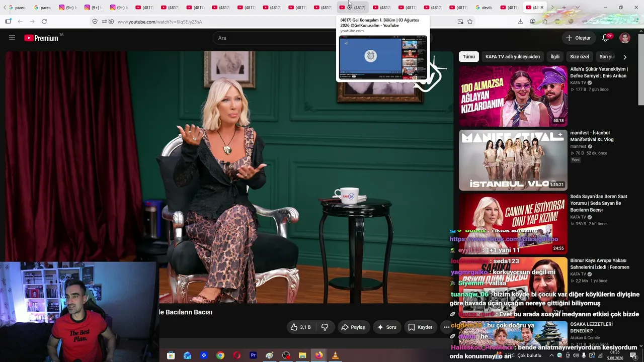The width and height of the screenshot is (644, 362).
Task: Open a new browser tab
Action: coord(564,8)
